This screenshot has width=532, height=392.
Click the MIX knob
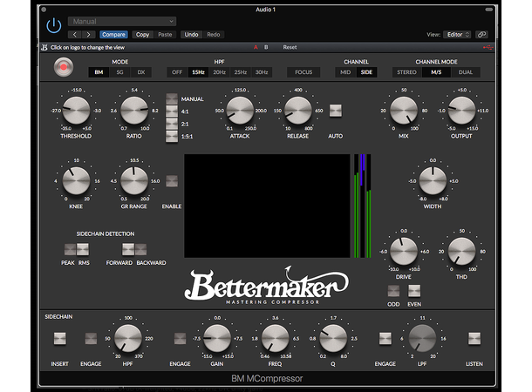404,111
